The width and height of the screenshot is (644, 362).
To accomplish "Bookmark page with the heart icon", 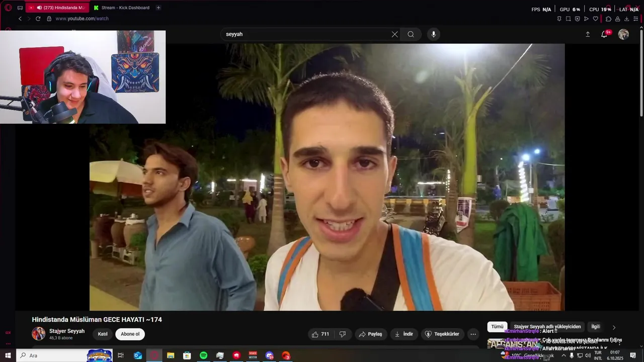I will [x=595, y=19].
